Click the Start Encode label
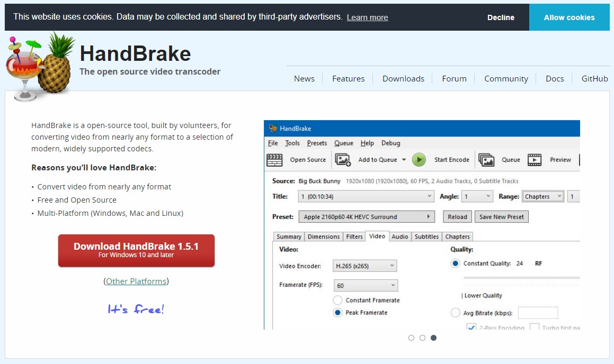This screenshot has width=614, height=364. click(x=452, y=160)
